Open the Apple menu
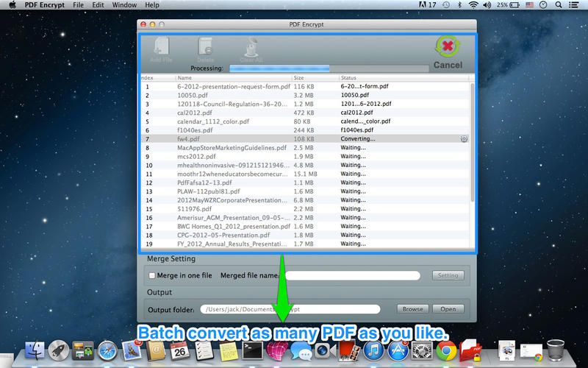588x368 pixels. [12, 5]
